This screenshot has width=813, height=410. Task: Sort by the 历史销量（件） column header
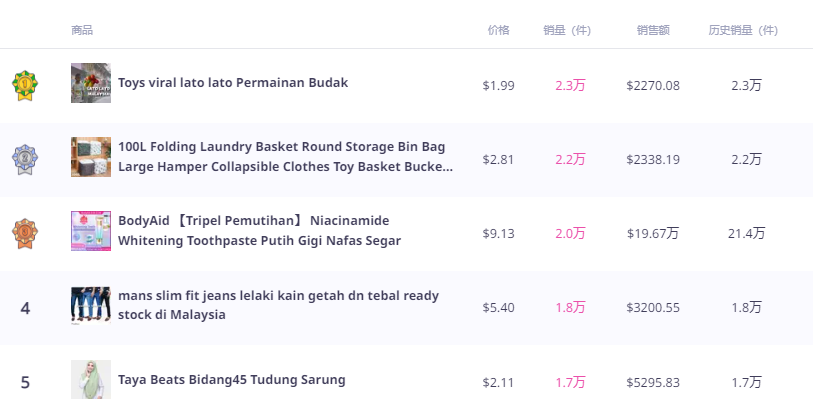coord(743,30)
